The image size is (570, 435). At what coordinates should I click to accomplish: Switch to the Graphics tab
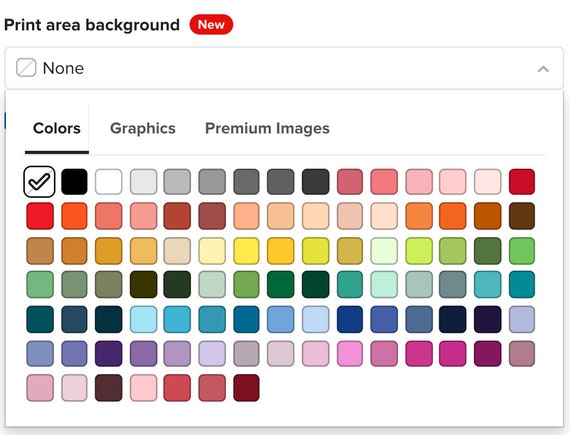point(143,128)
